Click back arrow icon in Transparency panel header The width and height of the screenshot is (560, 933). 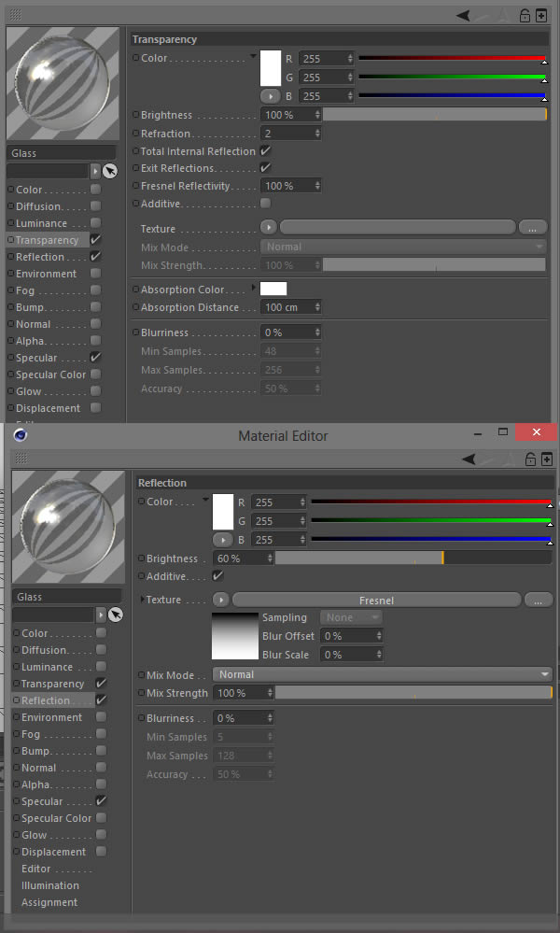[x=463, y=16]
